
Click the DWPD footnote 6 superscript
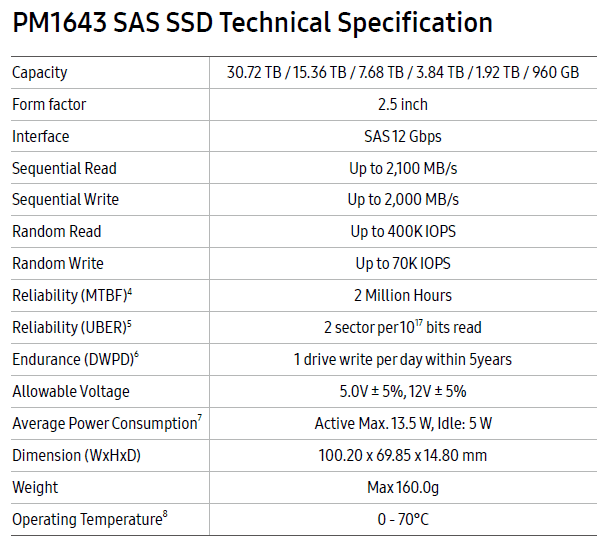pyautogui.click(x=137, y=355)
